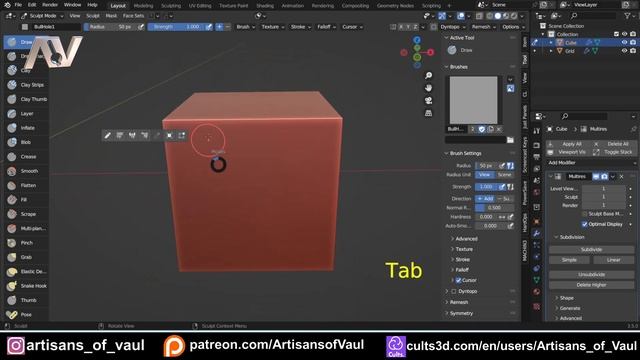
Task: Open the Texture header dropdown
Action: click(272, 27)
